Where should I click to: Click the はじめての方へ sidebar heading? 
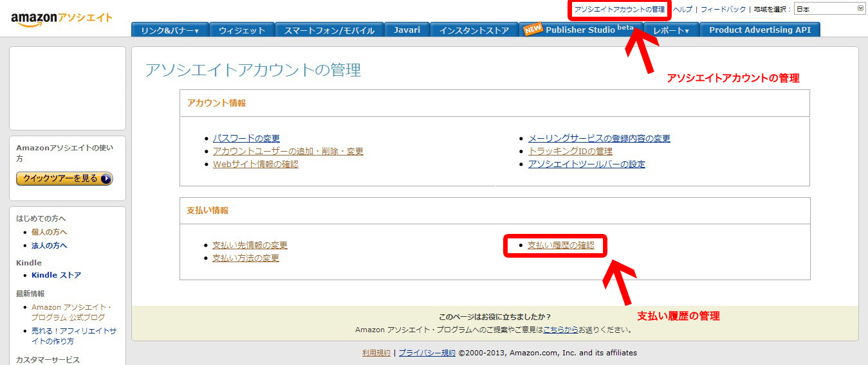point(41,218)
